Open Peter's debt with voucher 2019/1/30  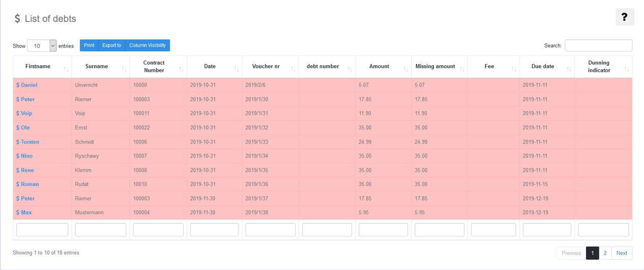point(25,99)
